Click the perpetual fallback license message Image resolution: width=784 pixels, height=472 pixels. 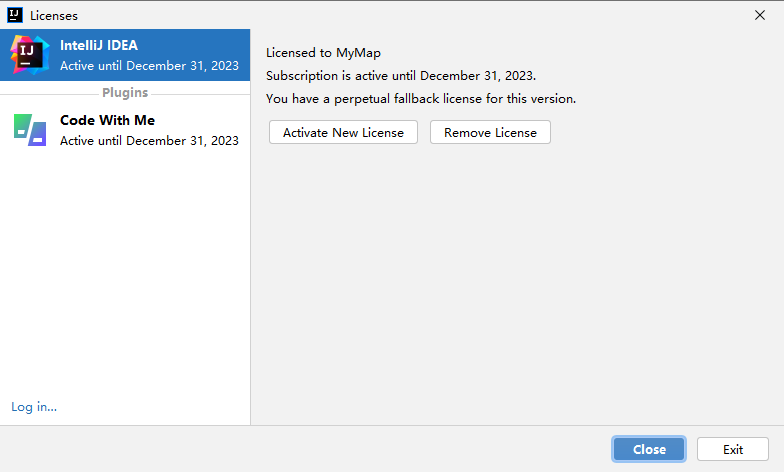click(x=421, y=99)
